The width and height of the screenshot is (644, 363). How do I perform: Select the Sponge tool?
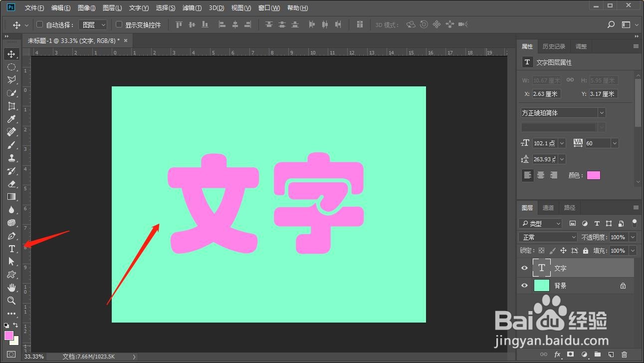point(11,223)
